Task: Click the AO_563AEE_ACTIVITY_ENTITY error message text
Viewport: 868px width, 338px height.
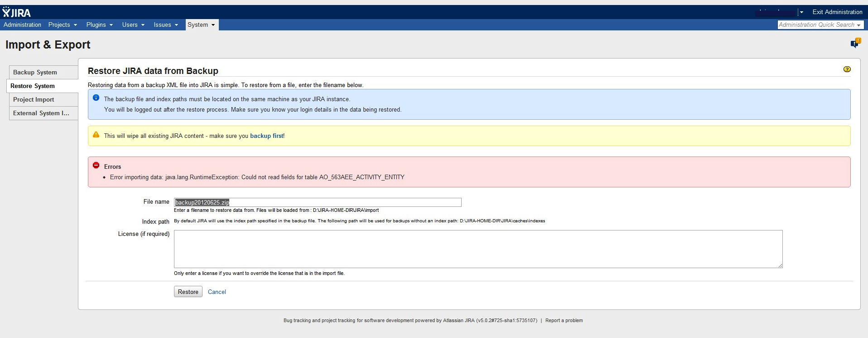Action: (257, 177)
